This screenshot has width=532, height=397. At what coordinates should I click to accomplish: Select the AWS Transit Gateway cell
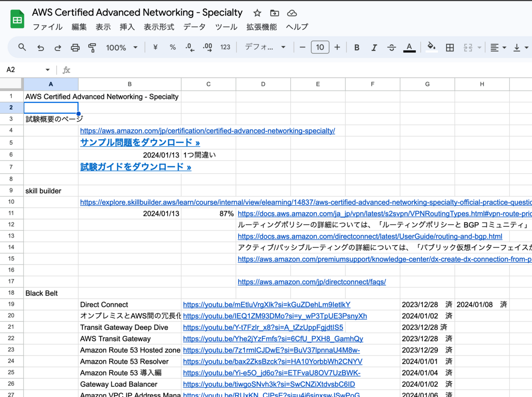129,339
